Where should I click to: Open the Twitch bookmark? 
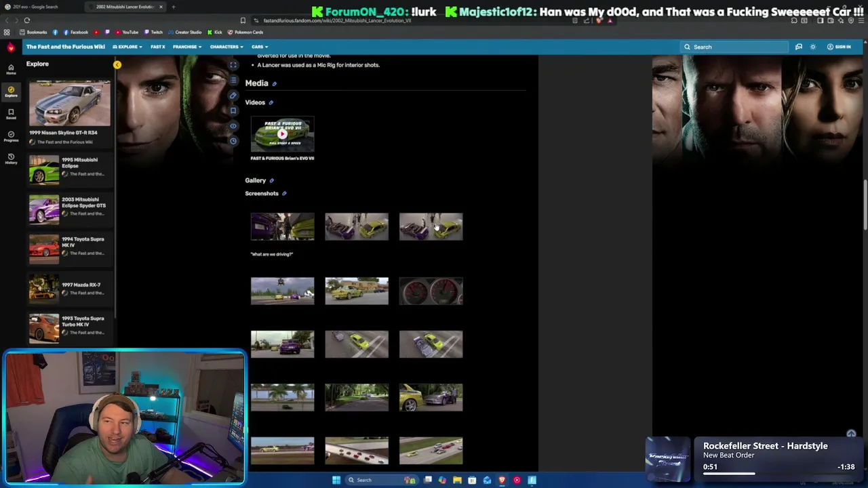point(154,32)
